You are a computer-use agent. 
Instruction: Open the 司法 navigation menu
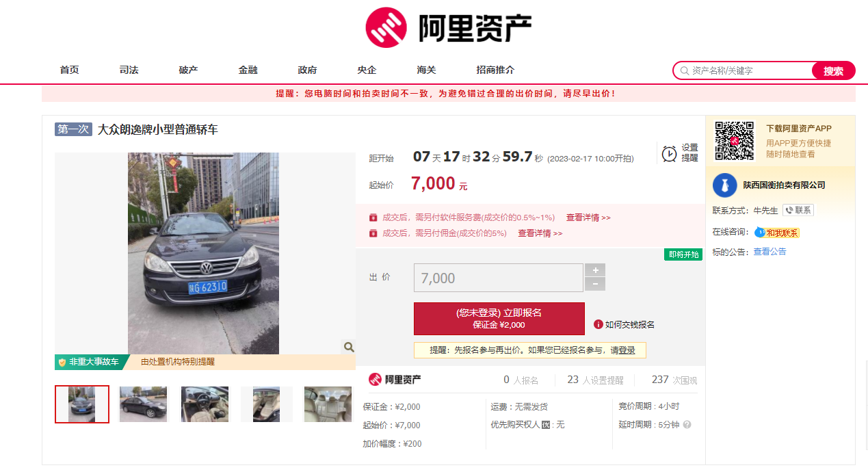point(129,70)
